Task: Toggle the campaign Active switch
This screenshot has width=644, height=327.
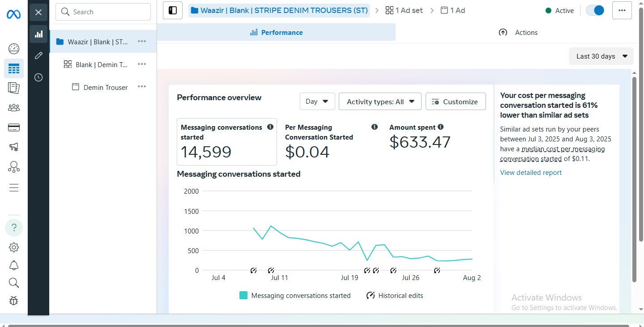Action: coord(595,10)
